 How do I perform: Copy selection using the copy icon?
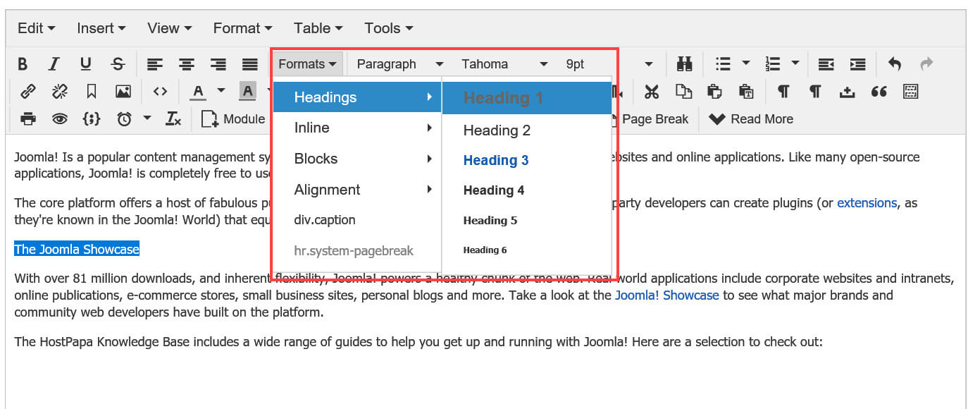tap(683, 92)
